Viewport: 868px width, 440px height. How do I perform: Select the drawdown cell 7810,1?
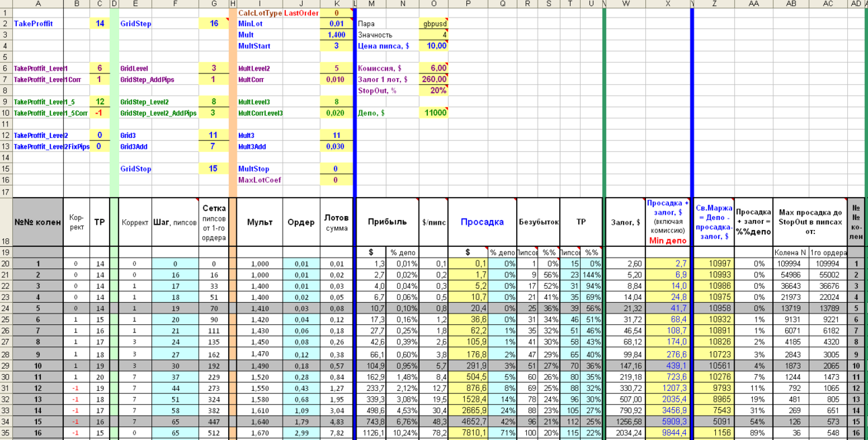point(468,433)
